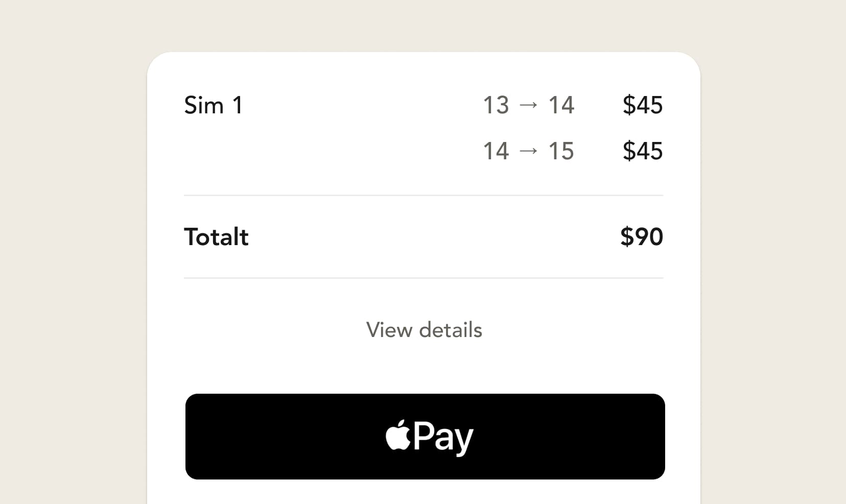Select the first $45 price
The image size is (846, 504).
click(643, 105)
